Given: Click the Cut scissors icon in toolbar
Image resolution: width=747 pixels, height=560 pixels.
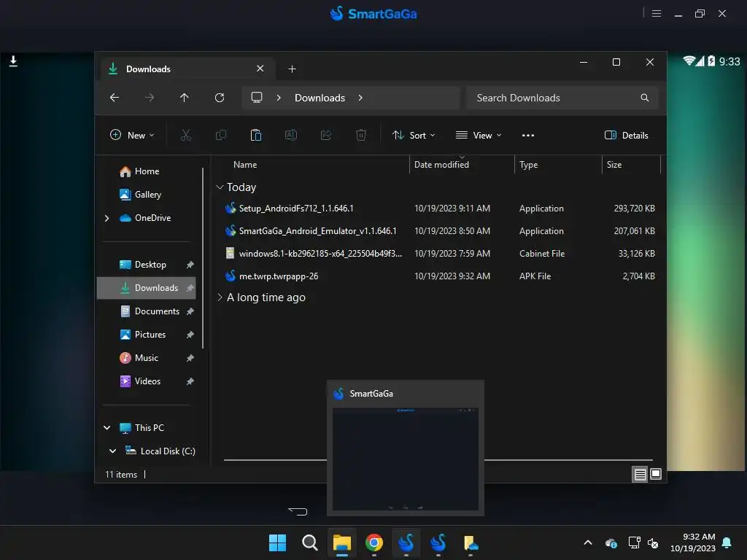Looking at the screenshot, I should pyautogui.click(x=186, y=135).
